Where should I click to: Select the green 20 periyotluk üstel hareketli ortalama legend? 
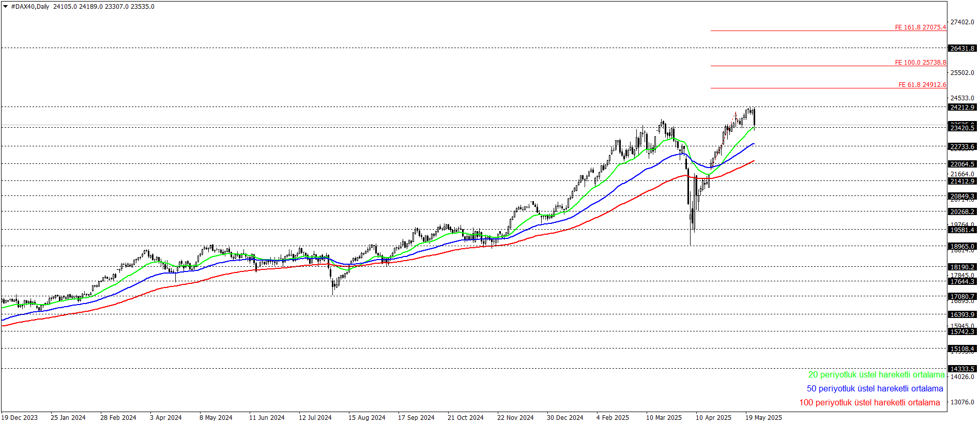tap(876, 374)
